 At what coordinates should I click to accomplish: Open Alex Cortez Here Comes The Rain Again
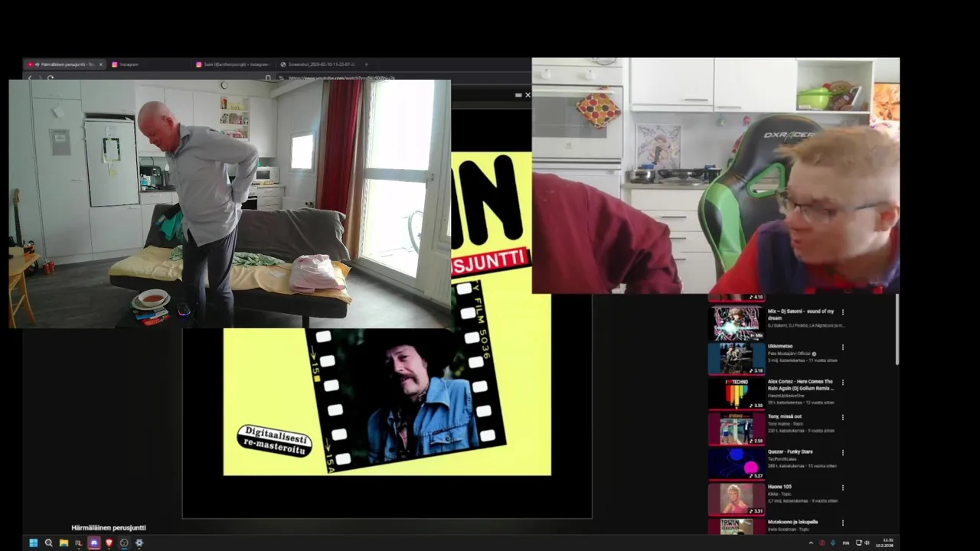[x=801, y=385]
